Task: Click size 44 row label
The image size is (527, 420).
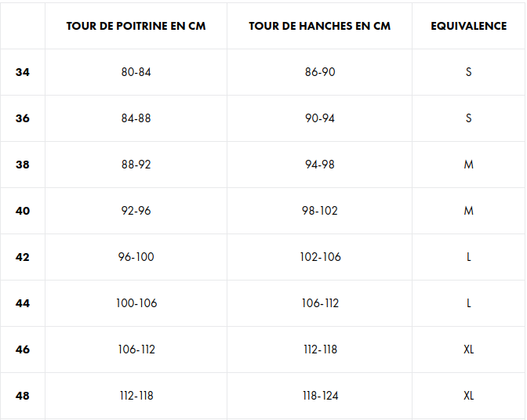Action: coord(23,303)
